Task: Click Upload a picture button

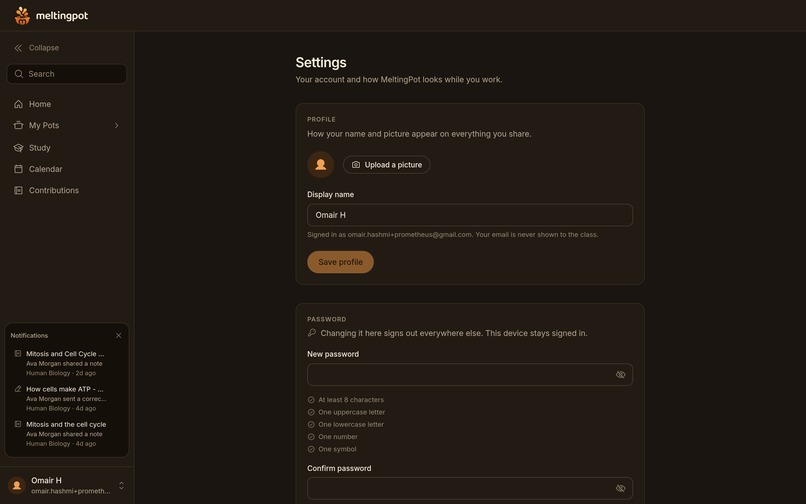Action: point(387,165)
